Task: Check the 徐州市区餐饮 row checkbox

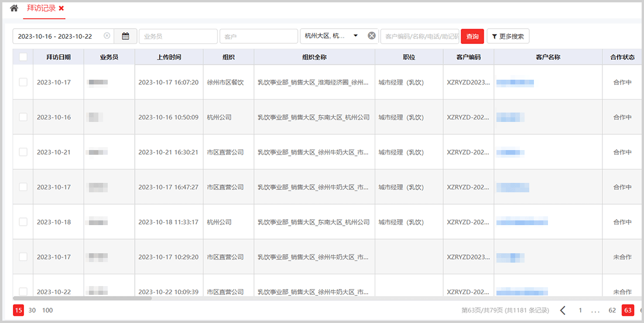Action: click(23, 82)
